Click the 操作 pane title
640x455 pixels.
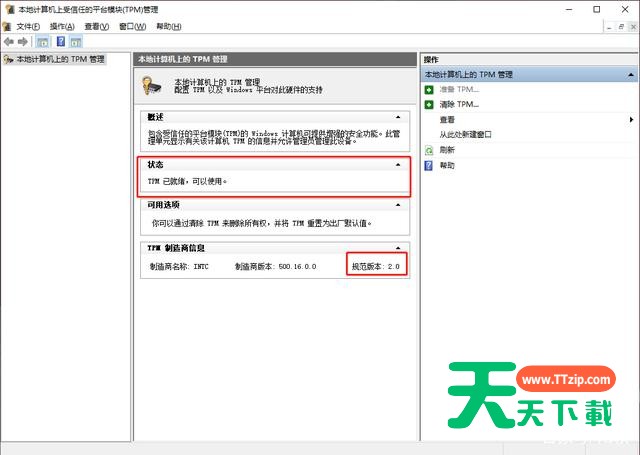click(431, 60)
